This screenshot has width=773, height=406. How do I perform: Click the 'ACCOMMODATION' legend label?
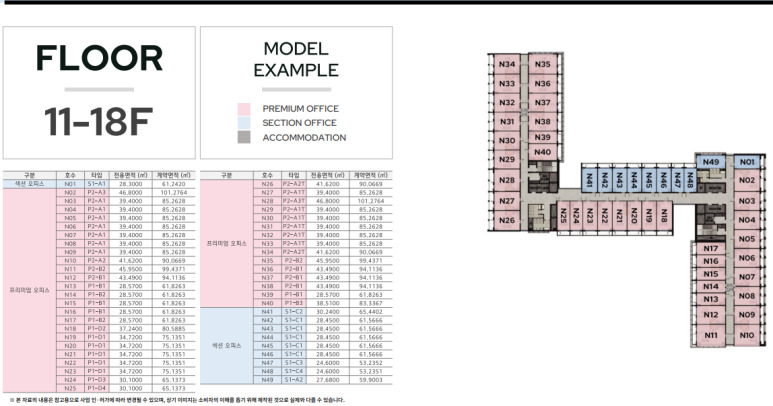click(304, 137)
